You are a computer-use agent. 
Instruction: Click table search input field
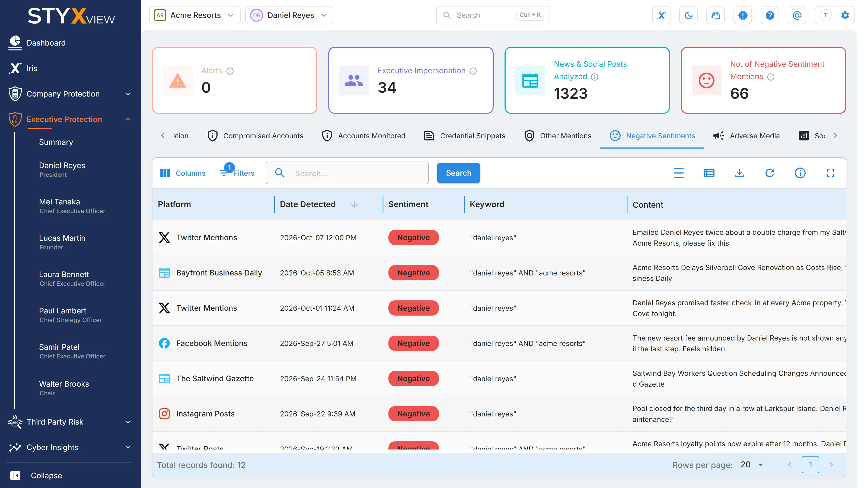[x=347, y=173]
